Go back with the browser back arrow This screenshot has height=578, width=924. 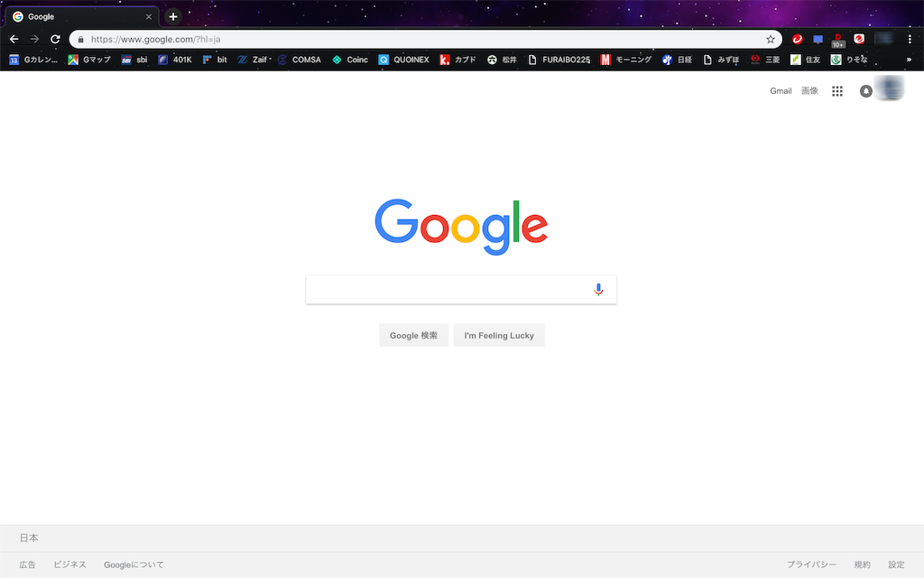(14, 39)
